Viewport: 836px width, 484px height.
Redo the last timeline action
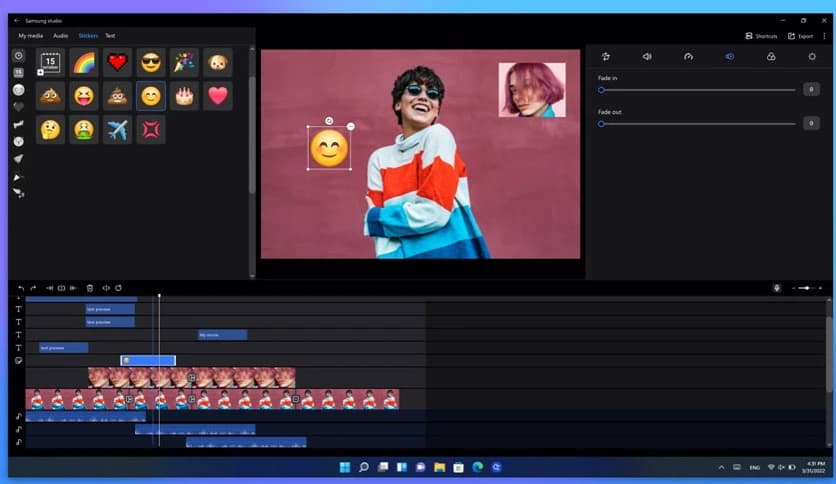(x=33, y=288)
